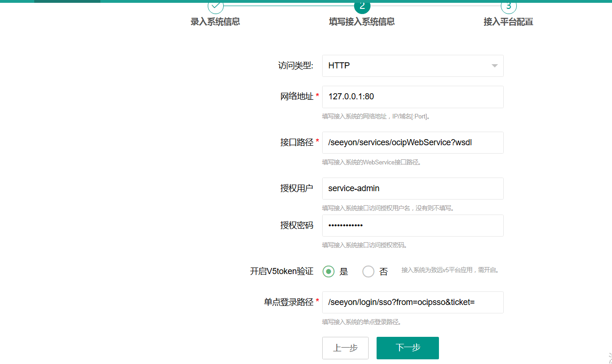Viewport: 612px width, 364px height.
Task: Click the 填写接入系统信息 step label
Action: click(x=362, y=22)
